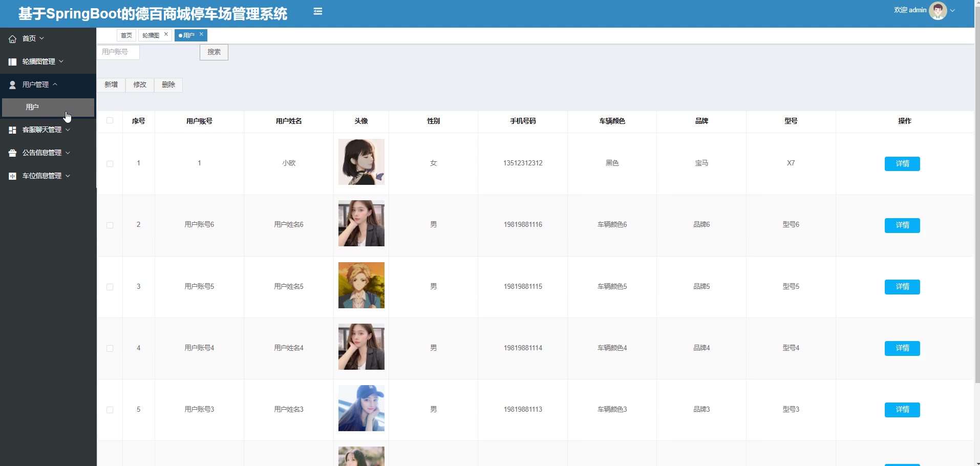The height and width of the screenshot is (466, 980).
Task: Click the carousel management (轮播图管理) sidebar icon
Action: coord(12,62)
